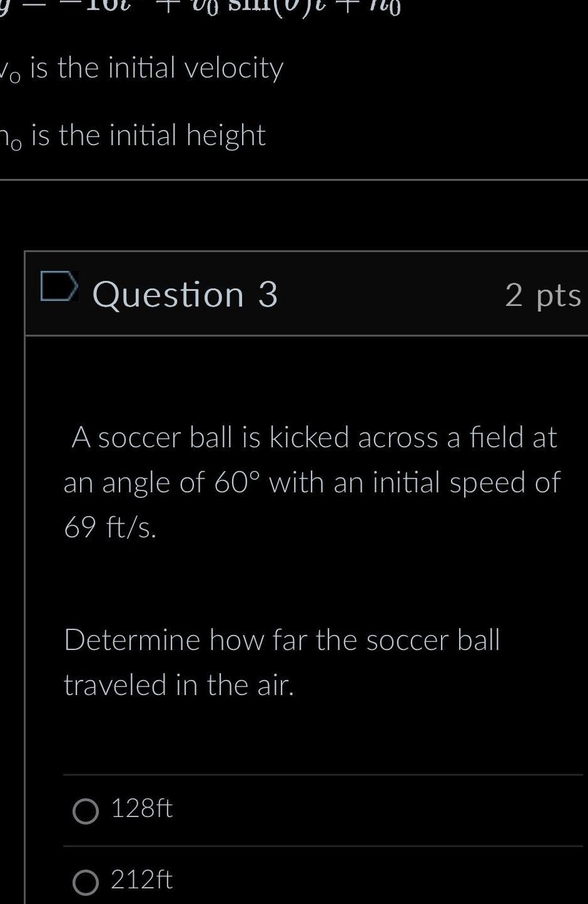The height and width of the screenshot is (904, 588).
Task: Click the initial height definition text
Action: (133, 134)
